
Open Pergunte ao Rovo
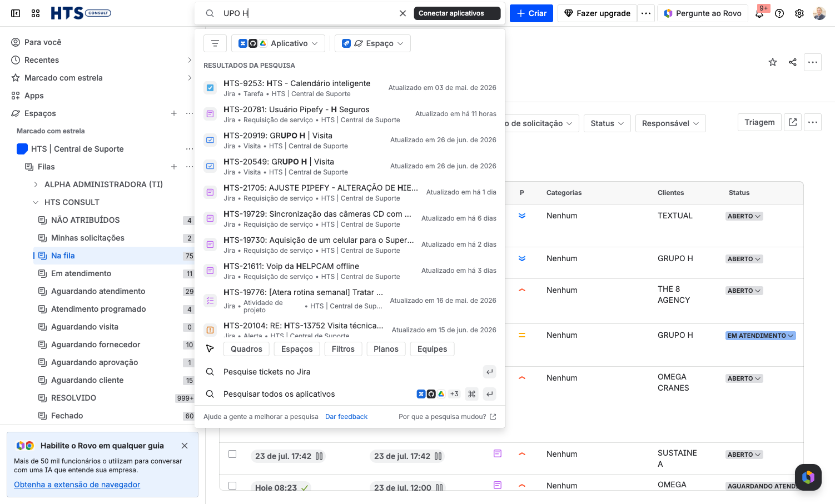pos(703,13)
